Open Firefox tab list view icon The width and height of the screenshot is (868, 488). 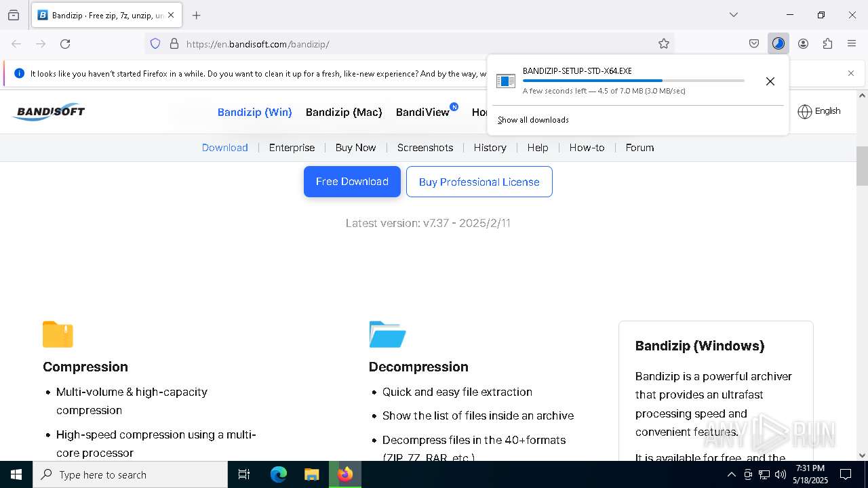14,15
